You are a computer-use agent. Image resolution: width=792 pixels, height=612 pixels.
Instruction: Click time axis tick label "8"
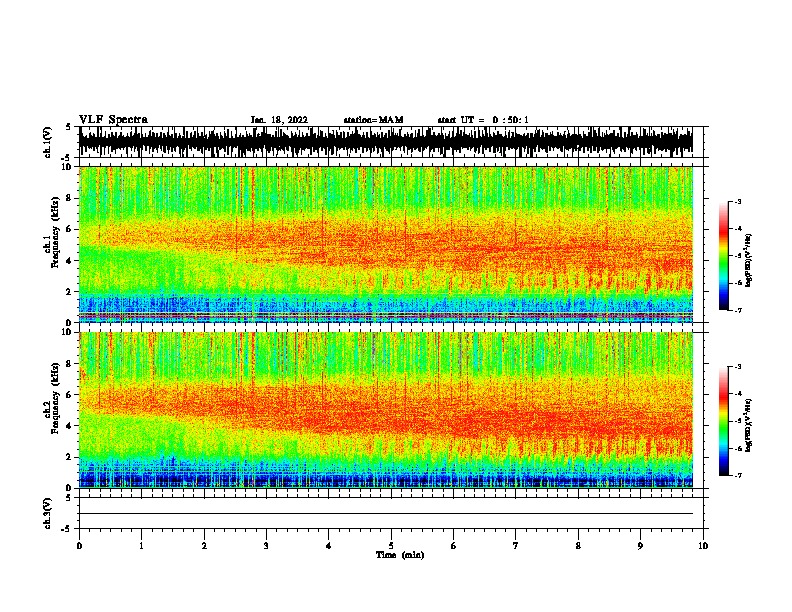point(578,546)
